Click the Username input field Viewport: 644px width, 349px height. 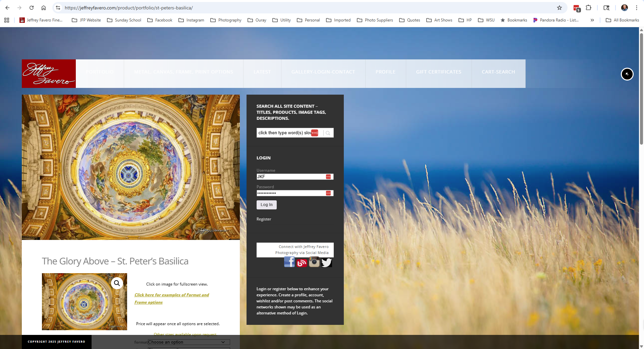(290, 177)
